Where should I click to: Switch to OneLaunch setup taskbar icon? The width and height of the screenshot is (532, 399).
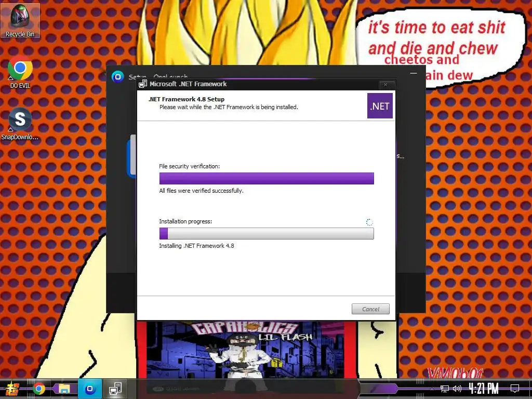(90, 389)
